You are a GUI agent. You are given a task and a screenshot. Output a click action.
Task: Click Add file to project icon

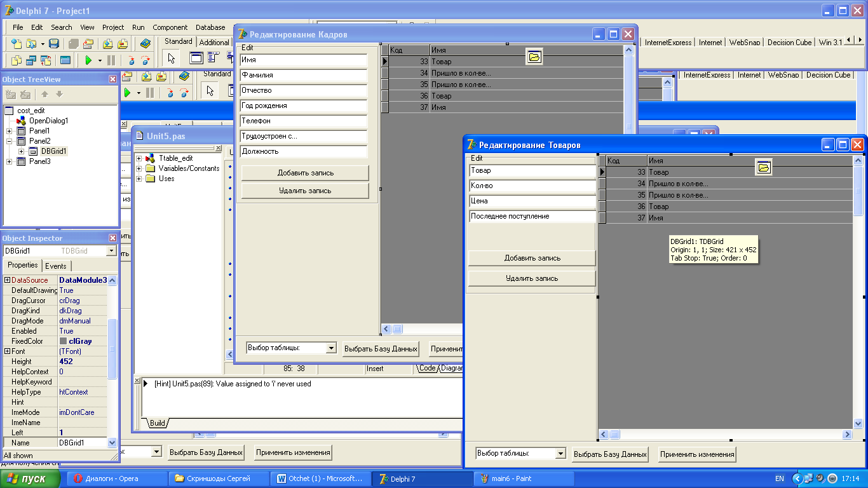[x=107, y=44]
